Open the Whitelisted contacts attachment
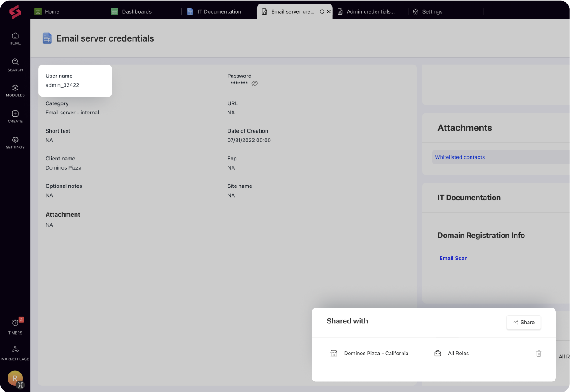The width and height of the screenshot is (570, 392). (x=460, y=157)
